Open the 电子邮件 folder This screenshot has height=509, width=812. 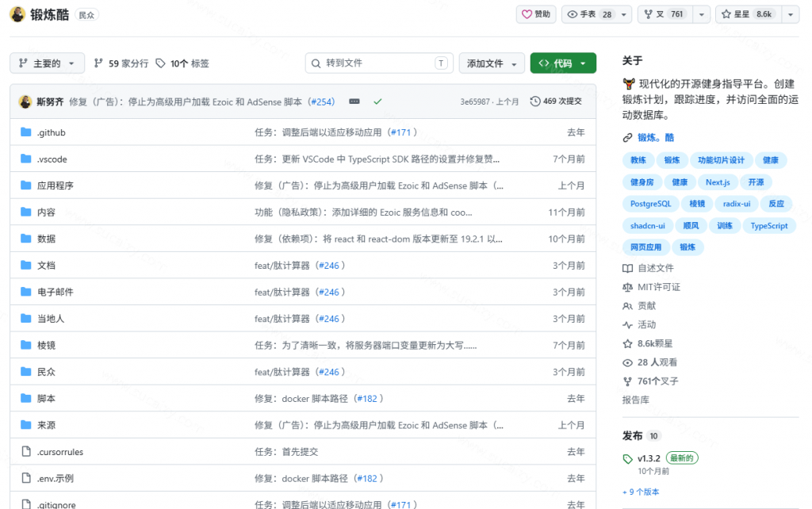[x=56, y=292]
